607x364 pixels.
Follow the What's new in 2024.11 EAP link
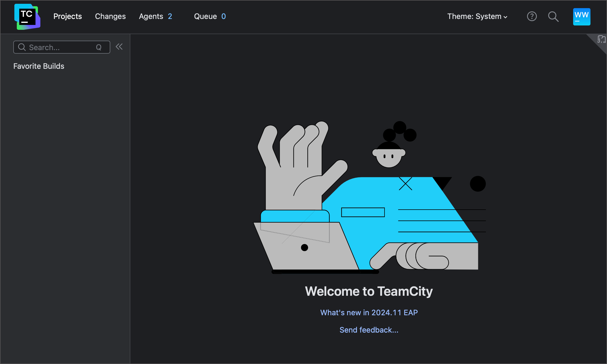(369, 312)
